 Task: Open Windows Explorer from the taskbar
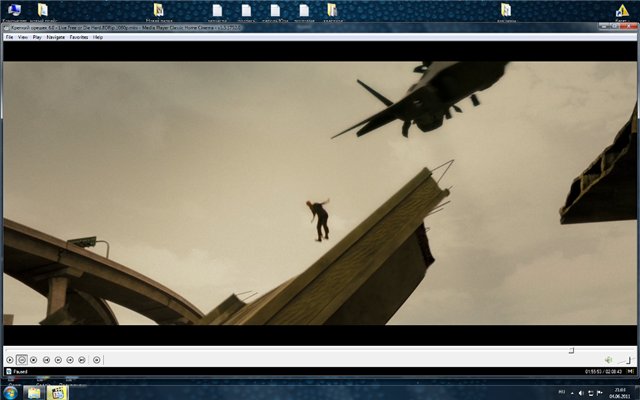click(34, 393)
